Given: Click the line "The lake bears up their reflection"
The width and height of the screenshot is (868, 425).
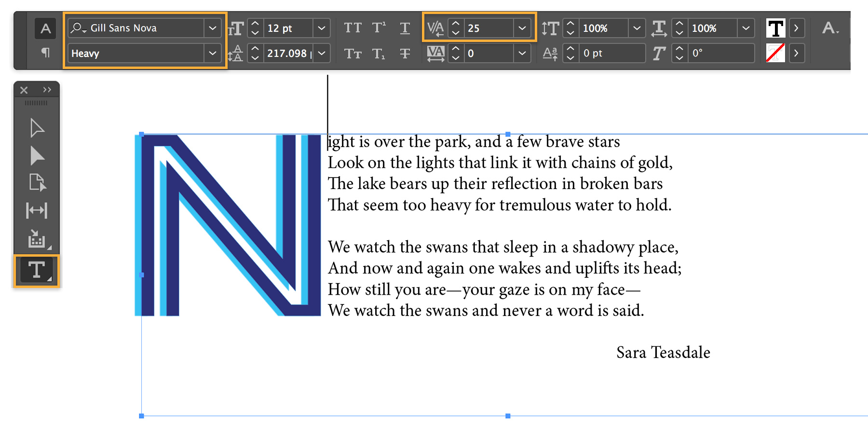Looking at the screenshot, I should [x=495, y=183].
